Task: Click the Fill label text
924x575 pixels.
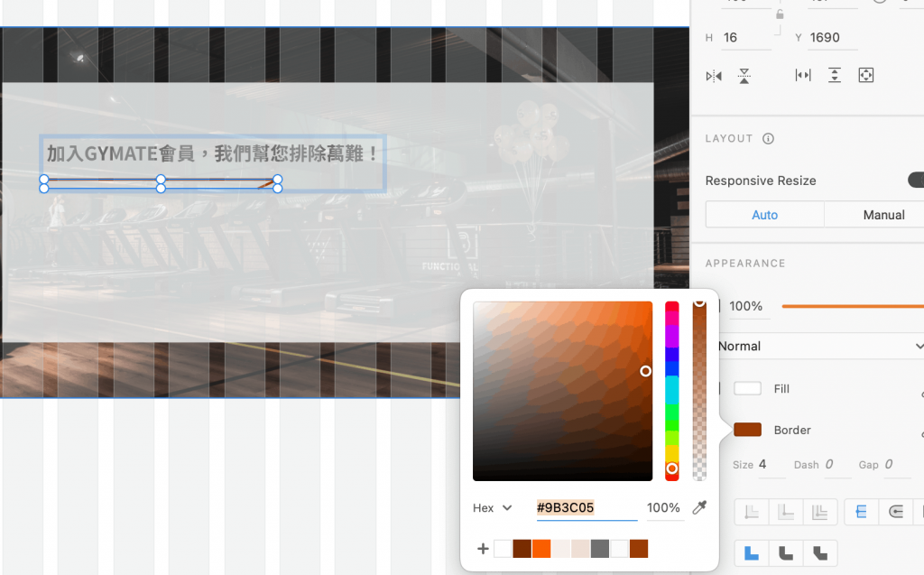Action: click(x=781, y=389)
